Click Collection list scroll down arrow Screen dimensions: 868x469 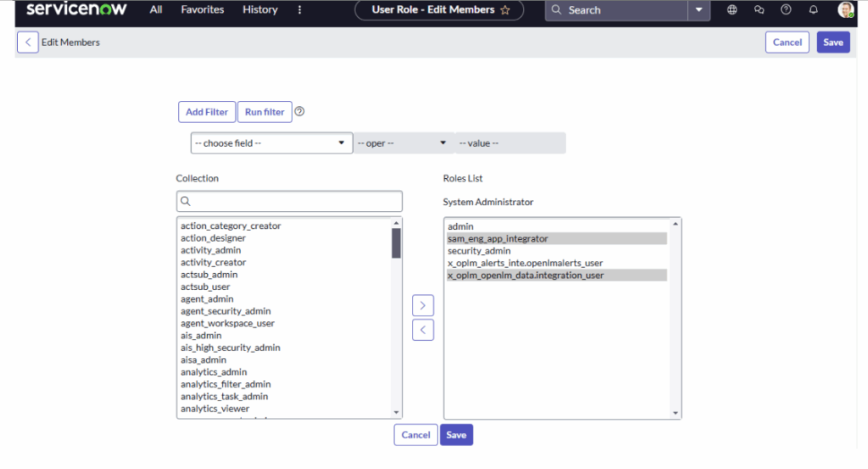(396, 412)
